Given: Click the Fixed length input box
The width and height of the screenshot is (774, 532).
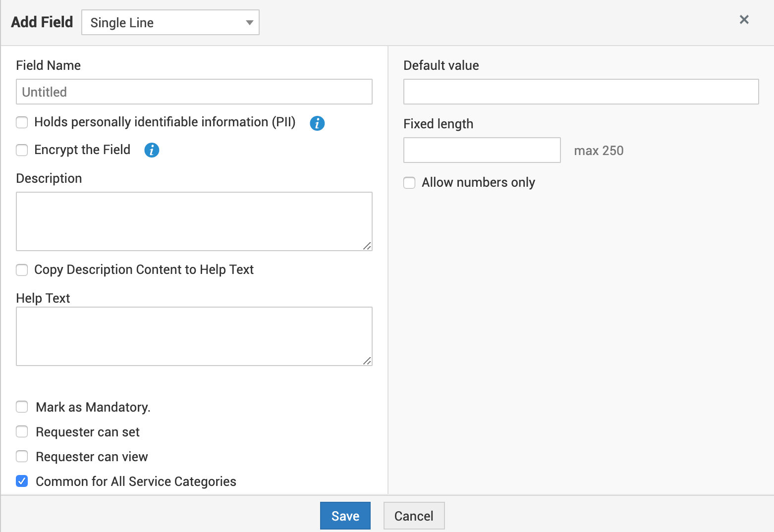Looking at the screenshot, I should tap(482, 150).
